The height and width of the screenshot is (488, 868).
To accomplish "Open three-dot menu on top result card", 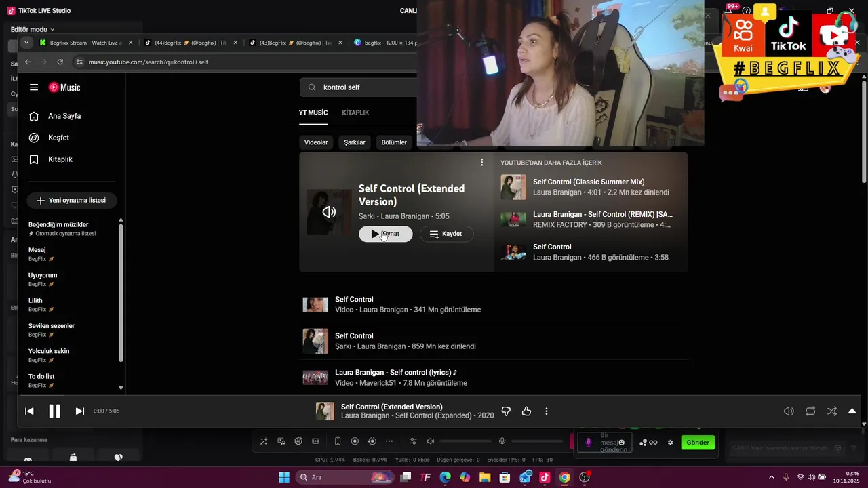I will point(481,163).
